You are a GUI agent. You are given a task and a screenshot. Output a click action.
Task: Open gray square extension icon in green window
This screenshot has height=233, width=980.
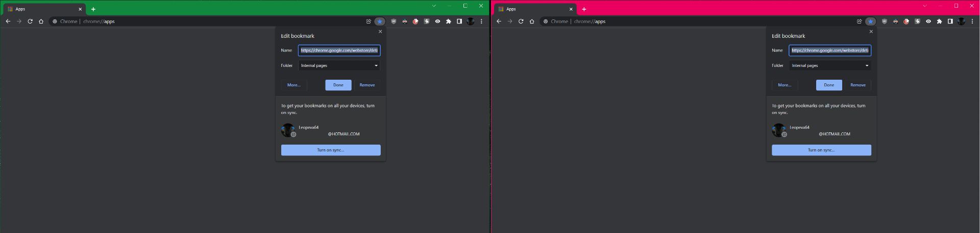coord(426,21)
